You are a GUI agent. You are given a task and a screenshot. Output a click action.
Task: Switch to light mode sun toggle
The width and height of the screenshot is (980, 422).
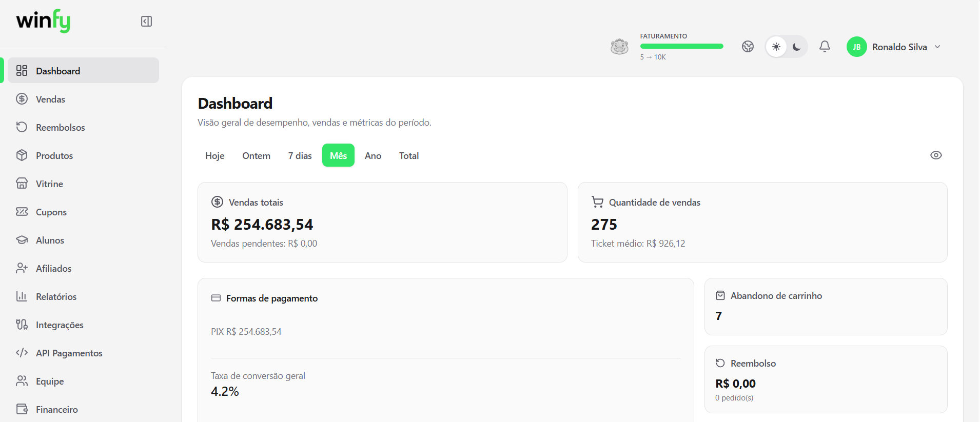pos(776,47)
